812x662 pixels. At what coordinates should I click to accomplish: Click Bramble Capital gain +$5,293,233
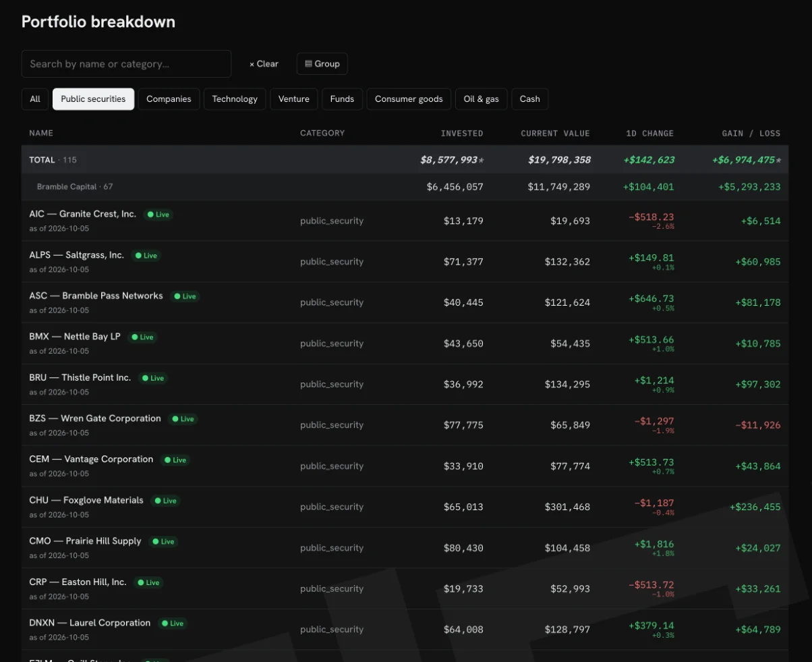749,187
